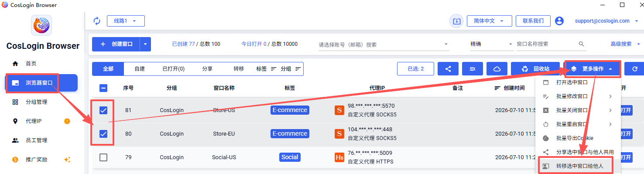644x174 pixels.
Task: Click the SOCKS5 icon for 104.***.**.***:448
Action: 339,134
